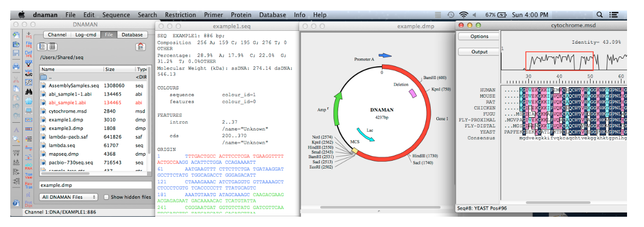Click the blue Promoter A arrow
644x227 pixels.
tap(384, 55)
